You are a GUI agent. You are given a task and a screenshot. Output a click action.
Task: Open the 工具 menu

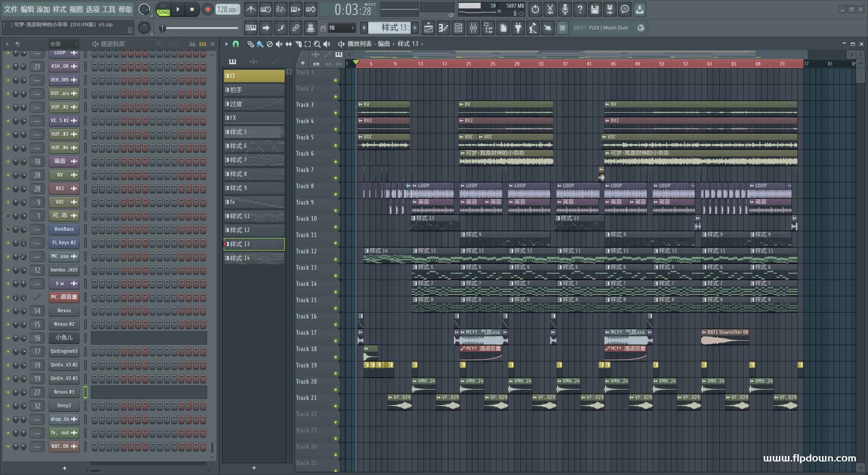108,9
